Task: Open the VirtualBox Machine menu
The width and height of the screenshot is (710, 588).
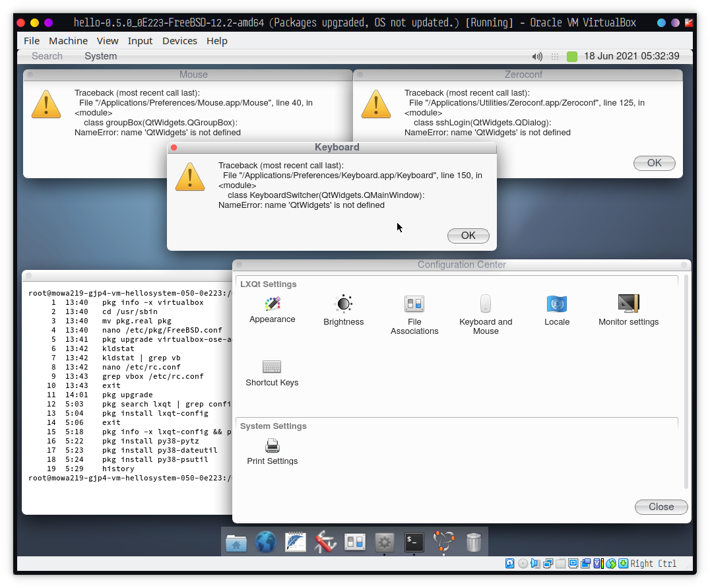Action: (68, 41)
